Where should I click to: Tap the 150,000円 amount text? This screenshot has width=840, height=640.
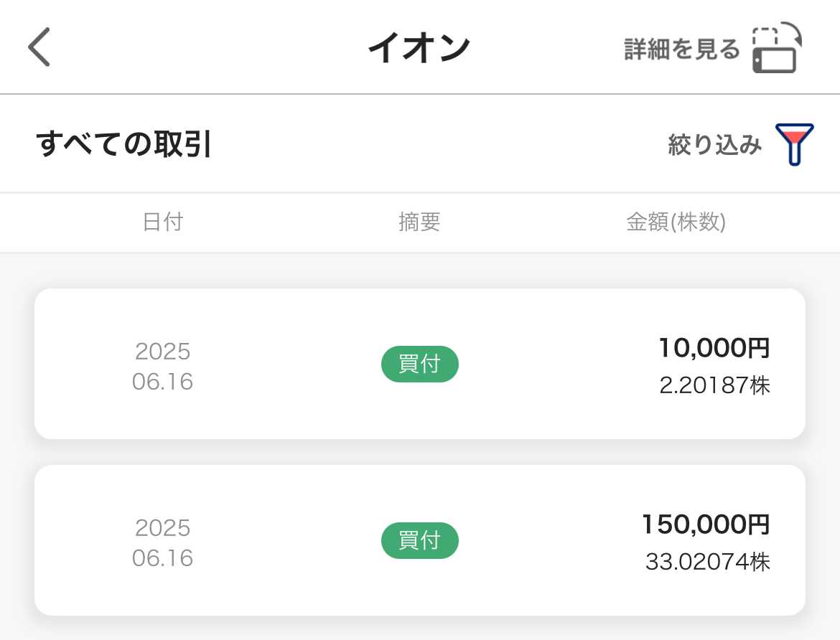706,524
